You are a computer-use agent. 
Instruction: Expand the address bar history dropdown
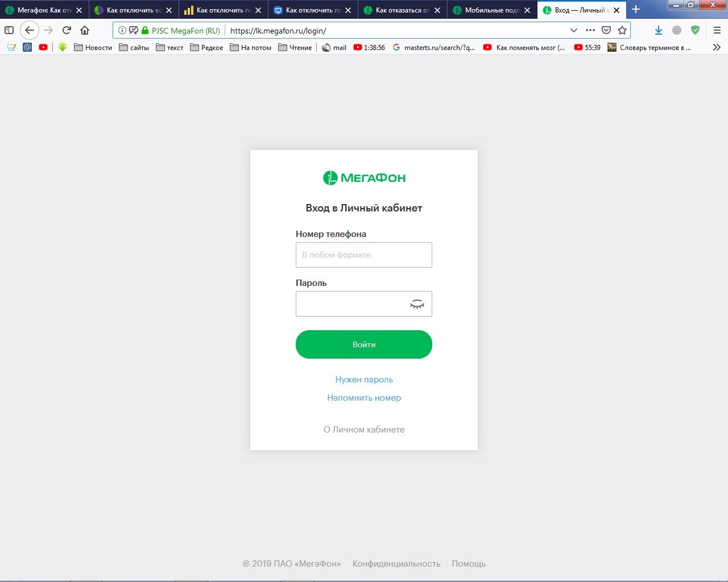[574, 30]
